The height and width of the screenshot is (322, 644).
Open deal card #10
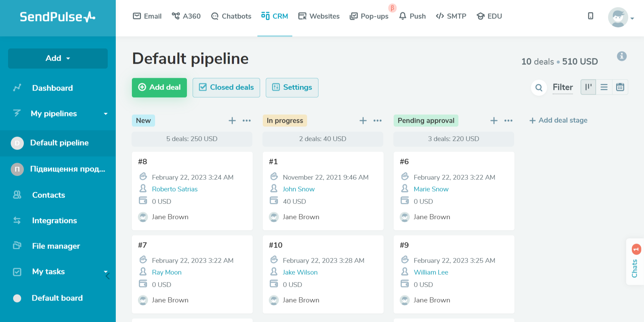pyautogui.click(x=323, y=274)
